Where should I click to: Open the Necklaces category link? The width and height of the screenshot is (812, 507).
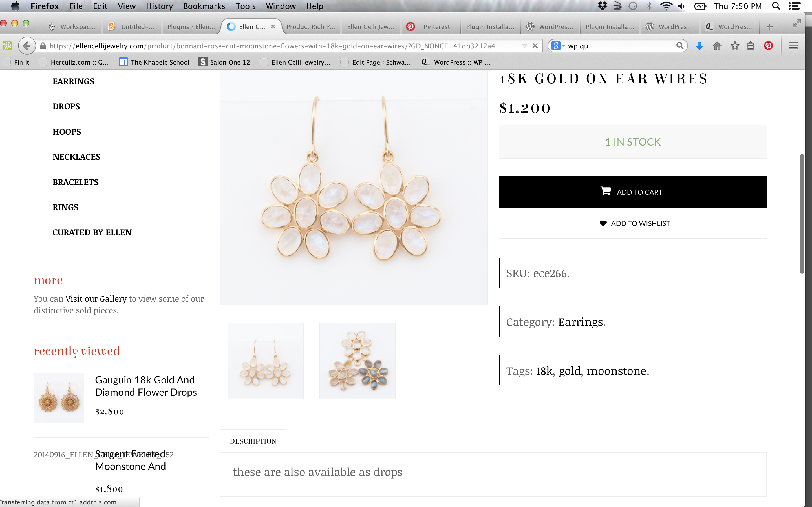pyautogui.click(x=76, y=157)
